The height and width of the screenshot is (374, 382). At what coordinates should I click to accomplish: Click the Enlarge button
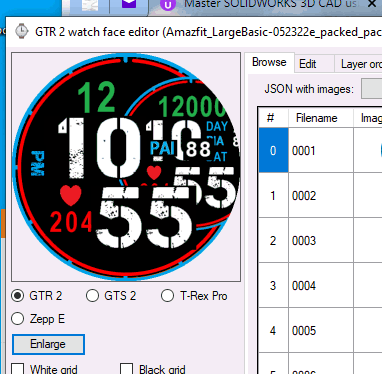coord(48,344)
